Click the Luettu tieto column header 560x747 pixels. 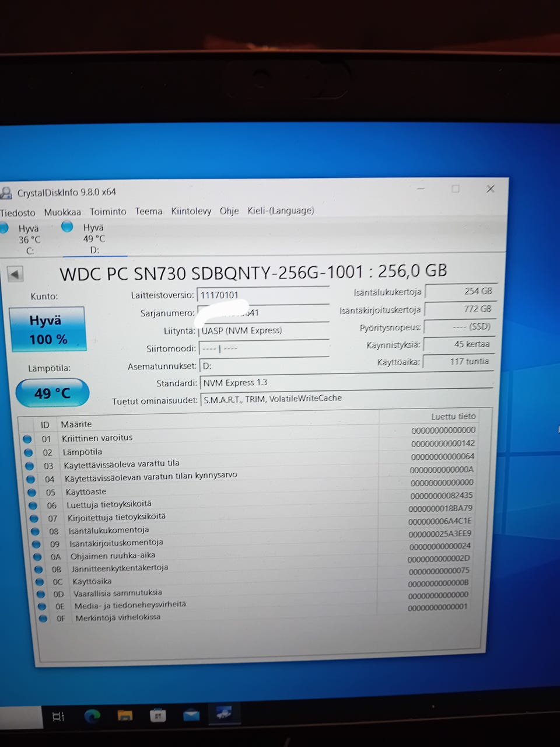[453, 416]
